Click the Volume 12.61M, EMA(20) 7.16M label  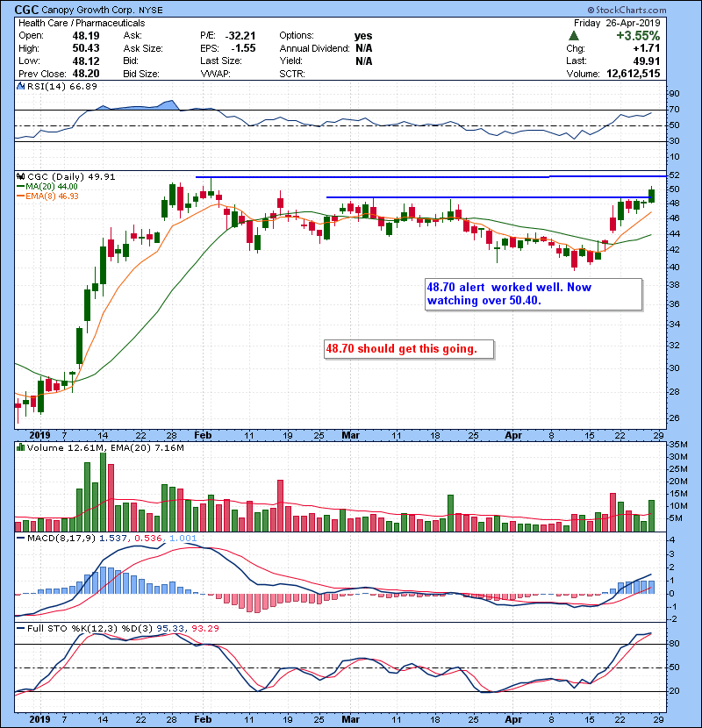click(x=105, y=447)
